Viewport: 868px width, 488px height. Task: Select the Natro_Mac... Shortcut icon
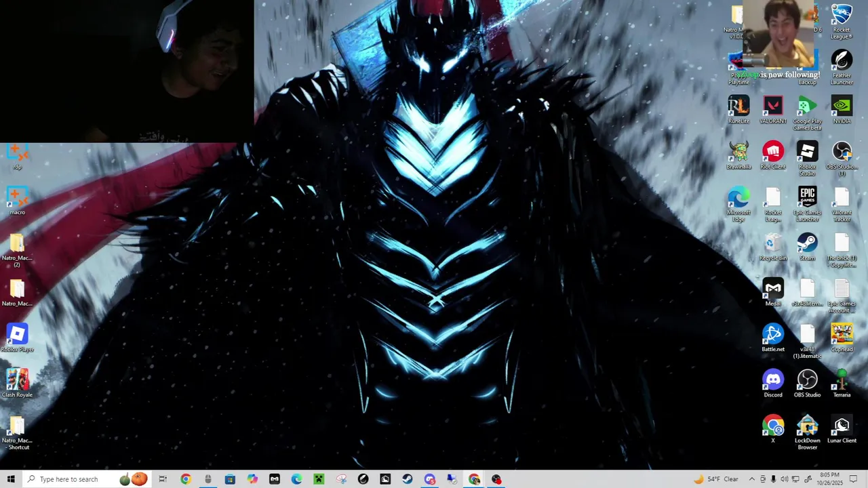[17, 432]
